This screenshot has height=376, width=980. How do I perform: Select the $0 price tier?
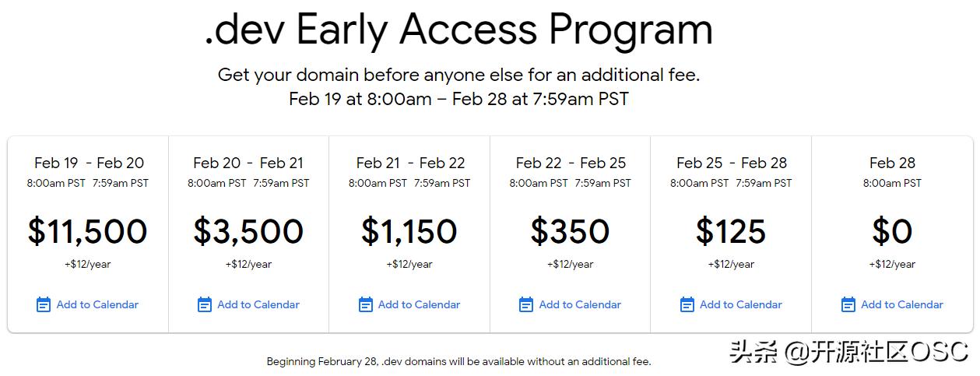pyautogui.click(x=892, y=231)
